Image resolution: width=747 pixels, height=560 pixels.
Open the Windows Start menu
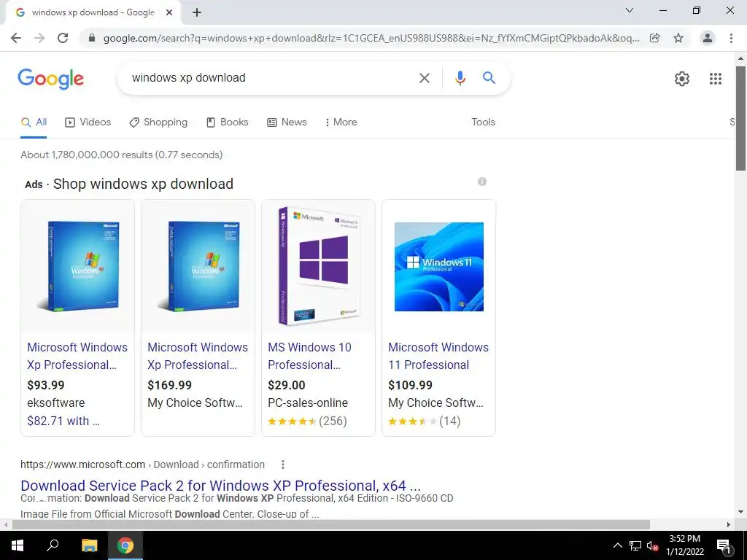click(x=18, y=545)
